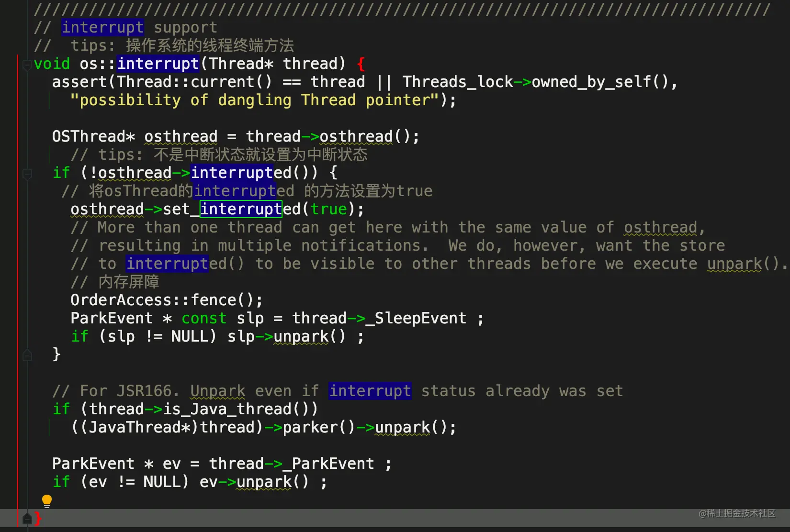Screen dimensions: 790x532
Task: Click highlighted interrupt in os::interrupt signature
Action: 158,64
